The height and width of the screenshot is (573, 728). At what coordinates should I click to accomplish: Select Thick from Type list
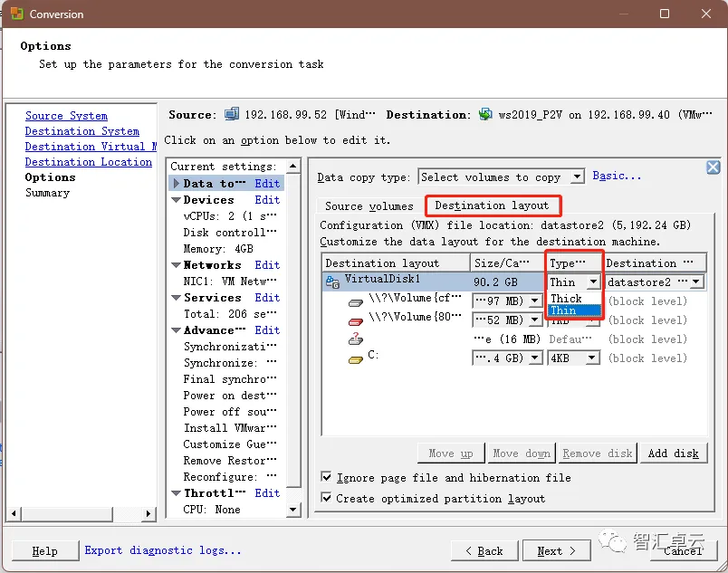click(x=574, y=299)
